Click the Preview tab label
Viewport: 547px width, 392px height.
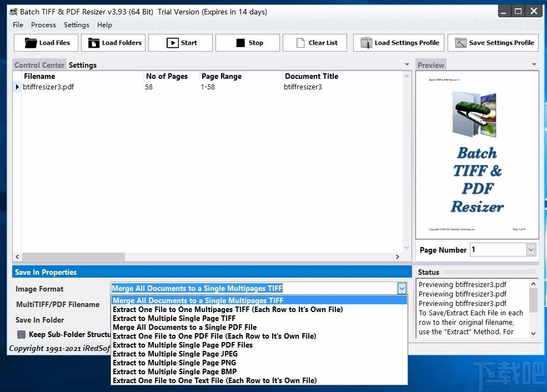(431, 65)
